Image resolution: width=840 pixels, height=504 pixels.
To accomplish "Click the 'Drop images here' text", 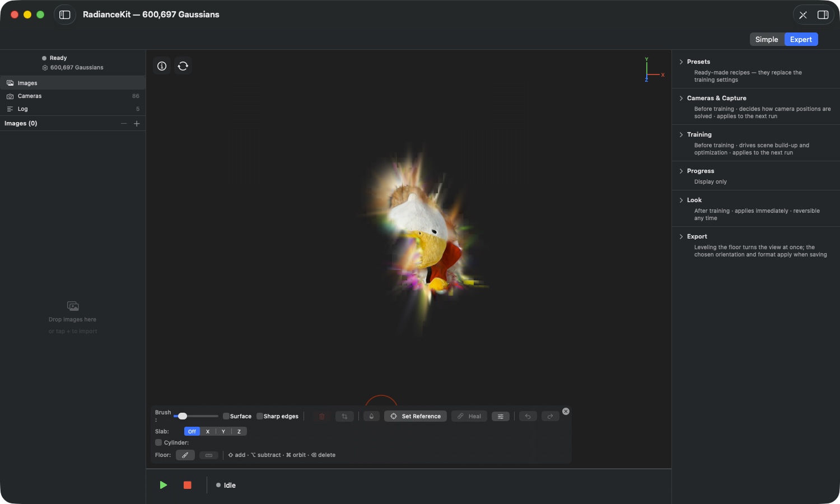I will (72, 320).
